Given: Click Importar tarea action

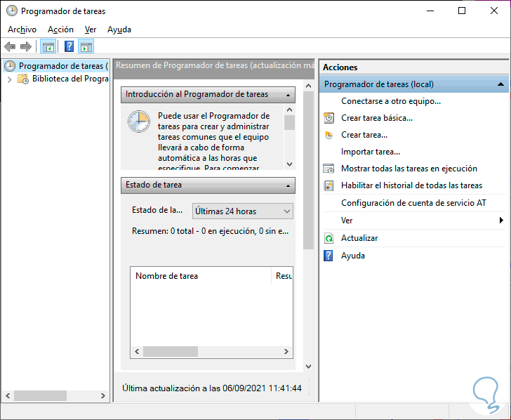Looking at the screenshot, I should click(x=370, y=152).
